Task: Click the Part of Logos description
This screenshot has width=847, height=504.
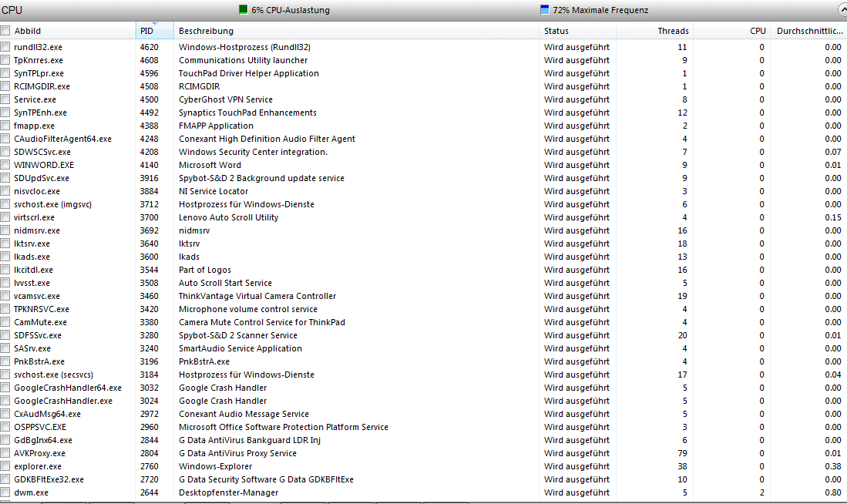Action: pyautogui.click(x=205, y=270)
